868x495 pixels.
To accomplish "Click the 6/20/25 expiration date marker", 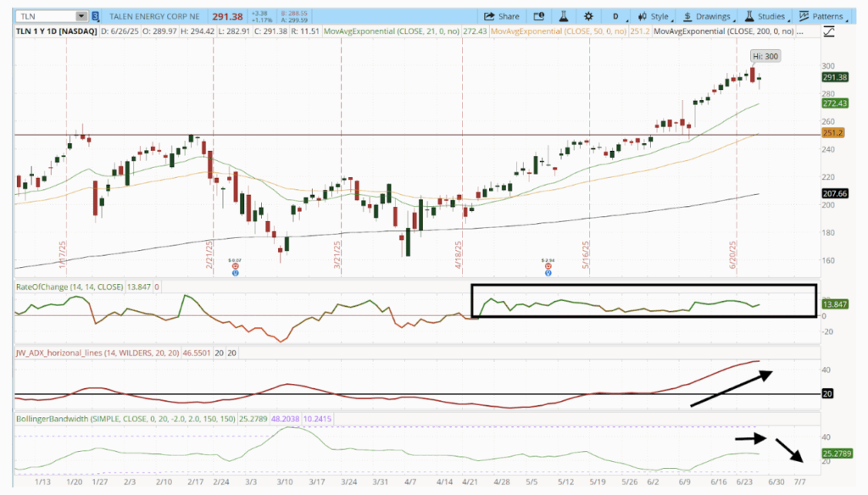I will tap(732, 254).
